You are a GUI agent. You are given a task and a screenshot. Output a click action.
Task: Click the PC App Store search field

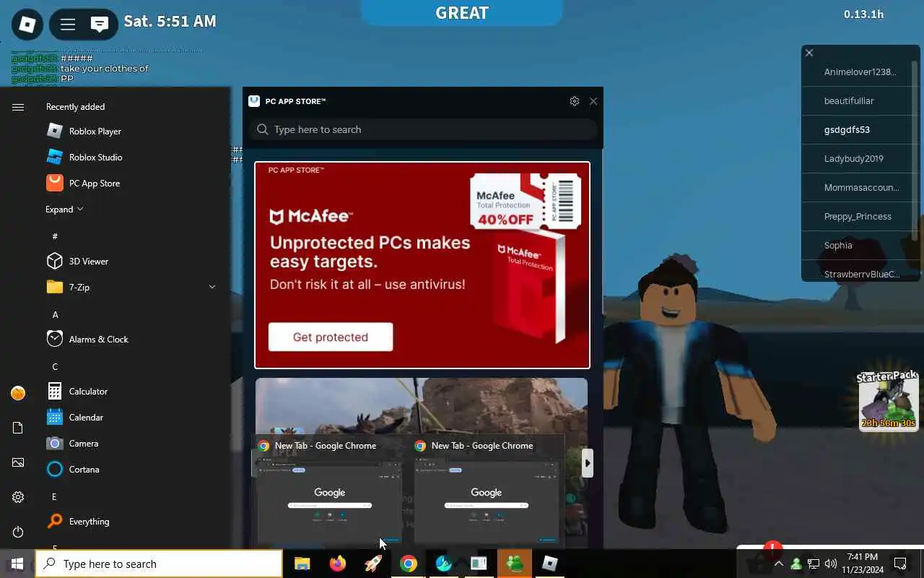423,129
